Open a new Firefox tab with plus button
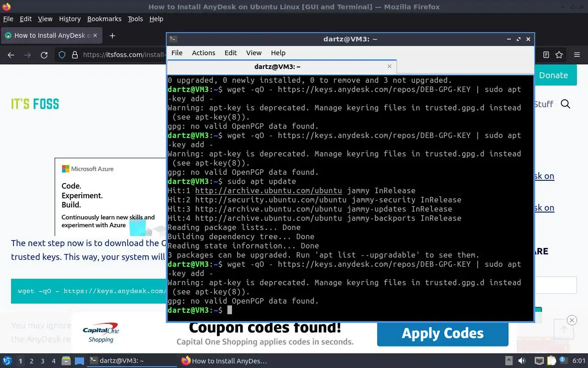The image size is (588, 368). click(112, 35)
